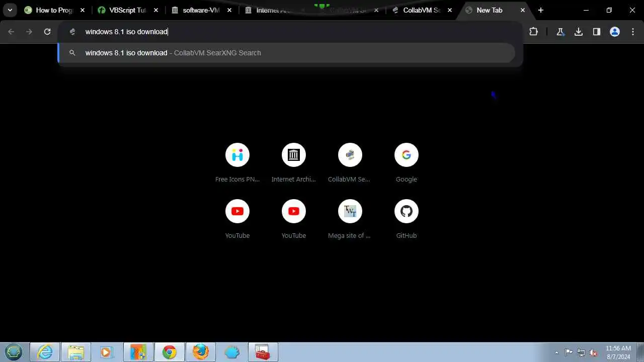The height and width of the screenshot is (362, 644).
Task: Switch to the How to Program tab
Action: (x=55, y=10)
